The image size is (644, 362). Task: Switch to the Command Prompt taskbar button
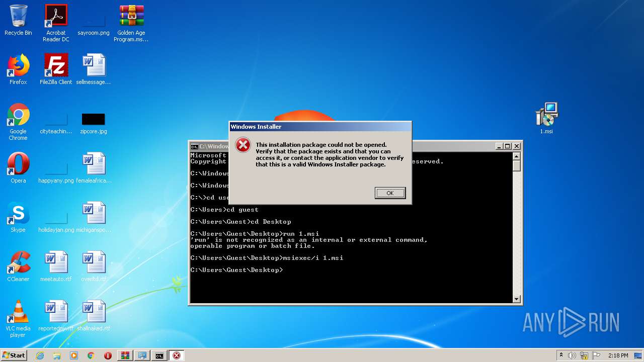(159, 355)
